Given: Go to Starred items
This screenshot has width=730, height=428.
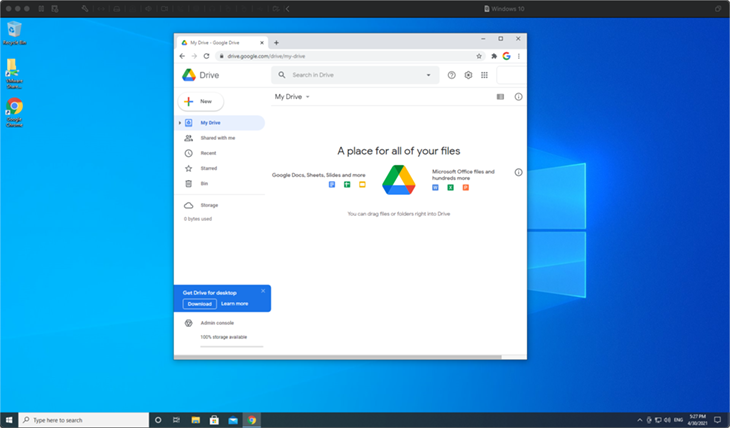Looking at the screenshot, I should 208,168.
